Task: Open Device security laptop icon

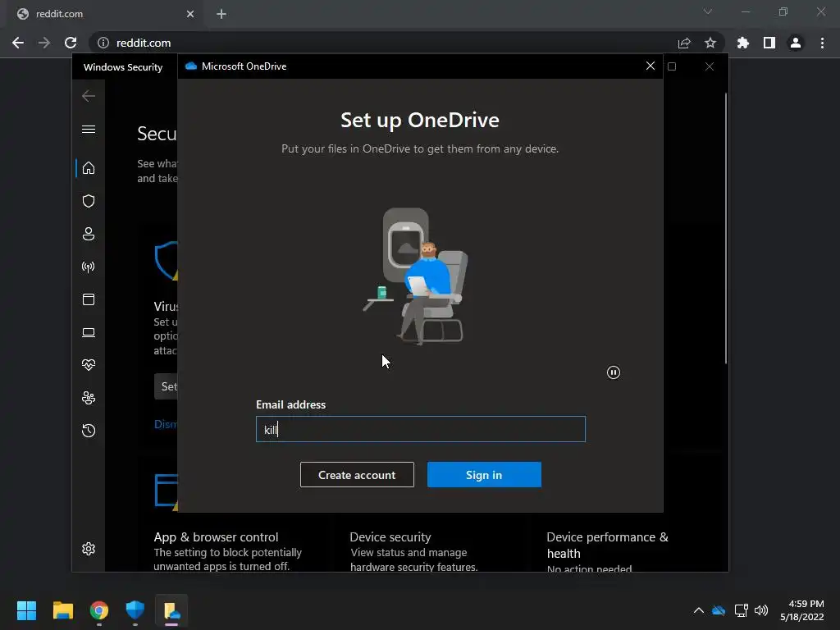Action: [89, 333]
